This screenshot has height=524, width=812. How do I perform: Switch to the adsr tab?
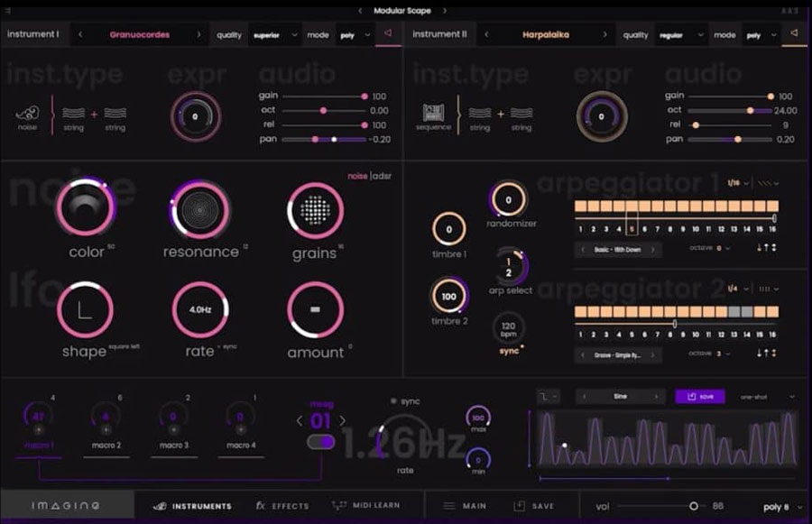click(383, 176)
